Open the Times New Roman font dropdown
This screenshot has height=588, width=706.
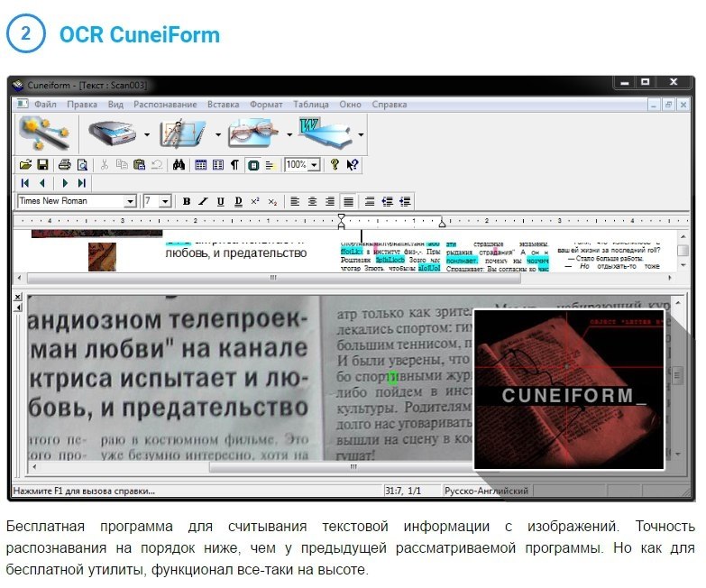[130, 201]
